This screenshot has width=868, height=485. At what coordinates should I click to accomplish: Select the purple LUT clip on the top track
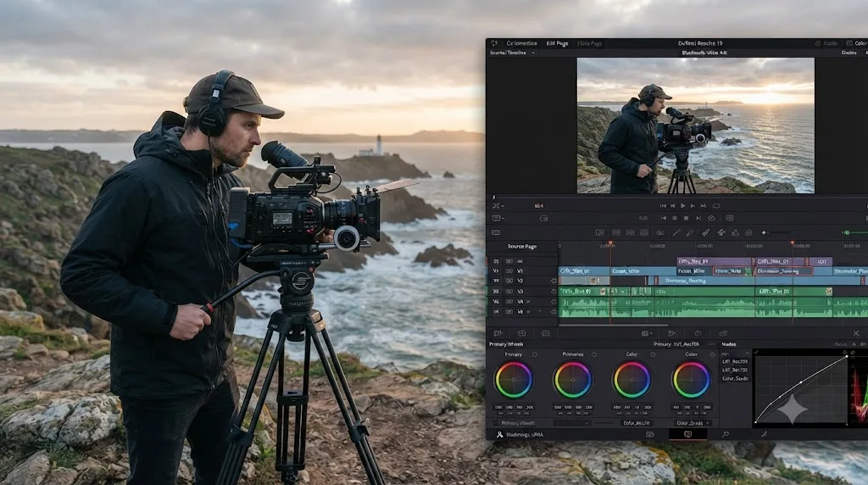821,261
